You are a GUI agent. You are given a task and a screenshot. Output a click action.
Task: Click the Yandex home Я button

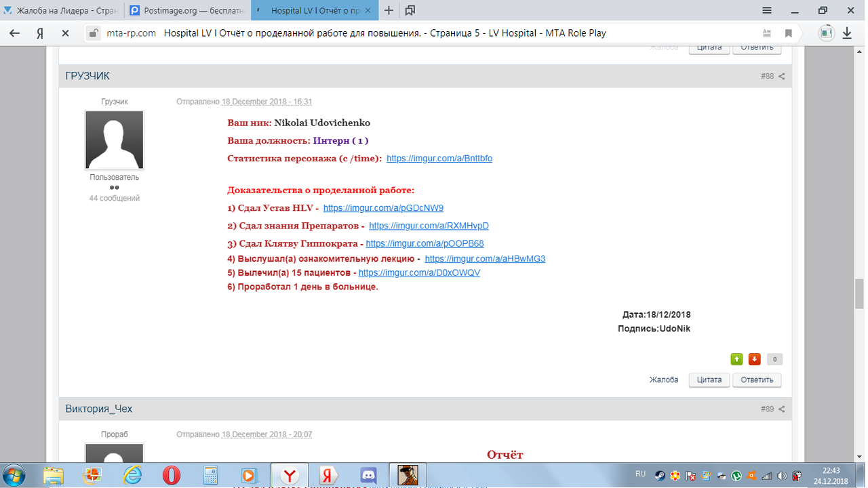(x=40, y=33)
